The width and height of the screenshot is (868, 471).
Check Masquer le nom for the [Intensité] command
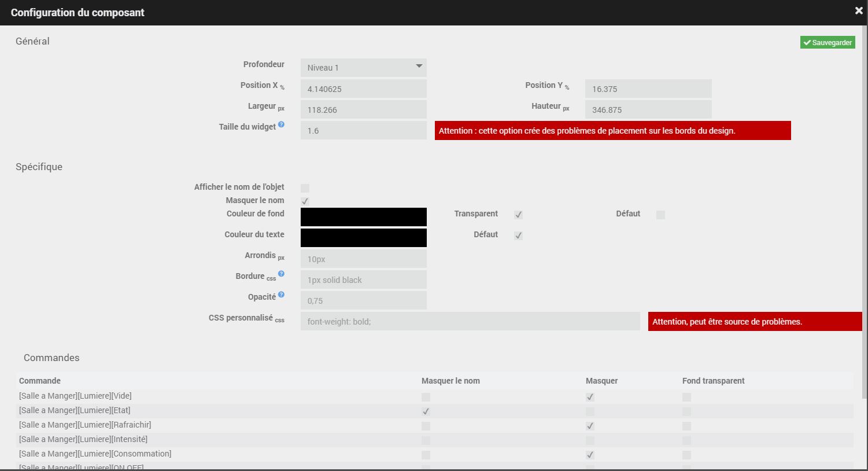(426, 440)
